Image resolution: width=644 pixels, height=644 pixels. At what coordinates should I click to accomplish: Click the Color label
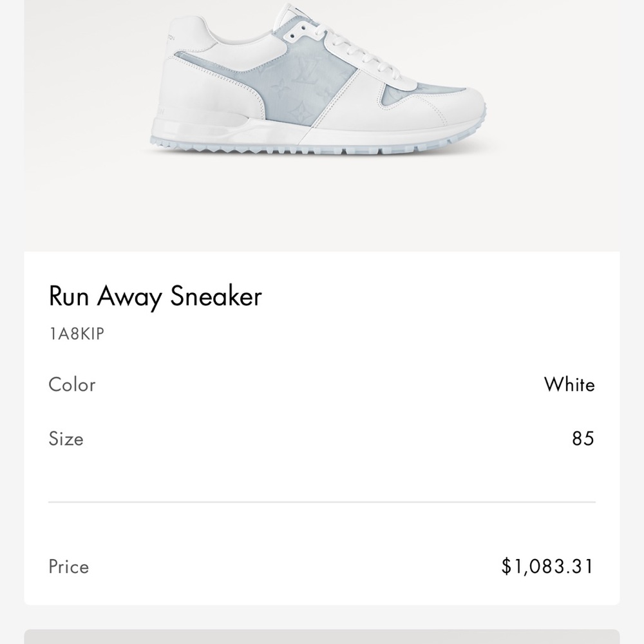click(x=72, y=385)
